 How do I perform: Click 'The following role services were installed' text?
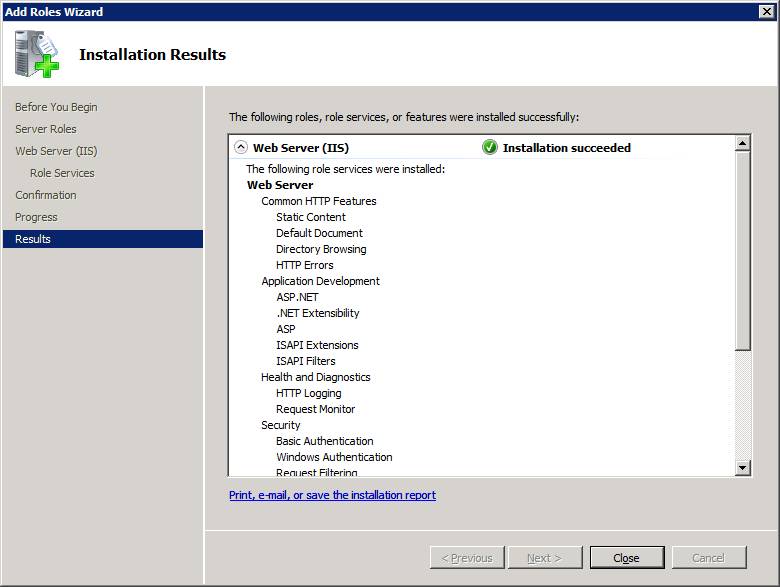(x=346, y=169)
